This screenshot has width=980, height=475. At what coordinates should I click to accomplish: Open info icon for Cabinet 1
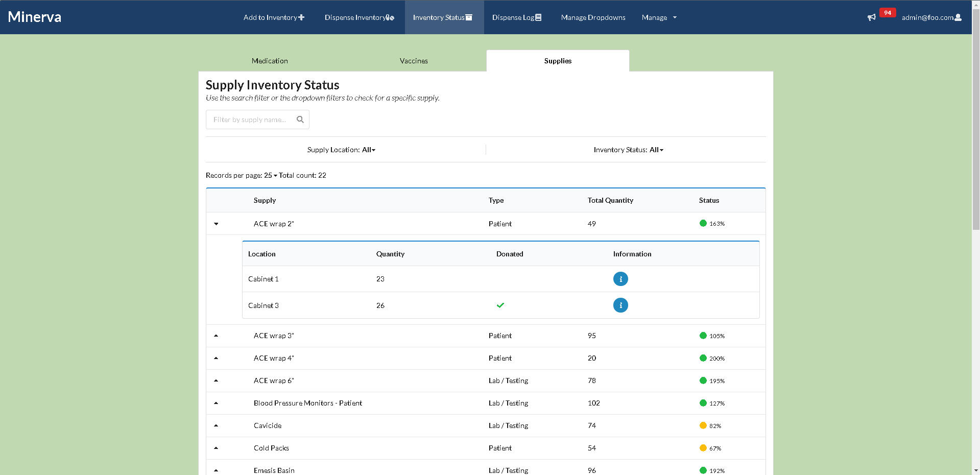(x=620, y=279)
